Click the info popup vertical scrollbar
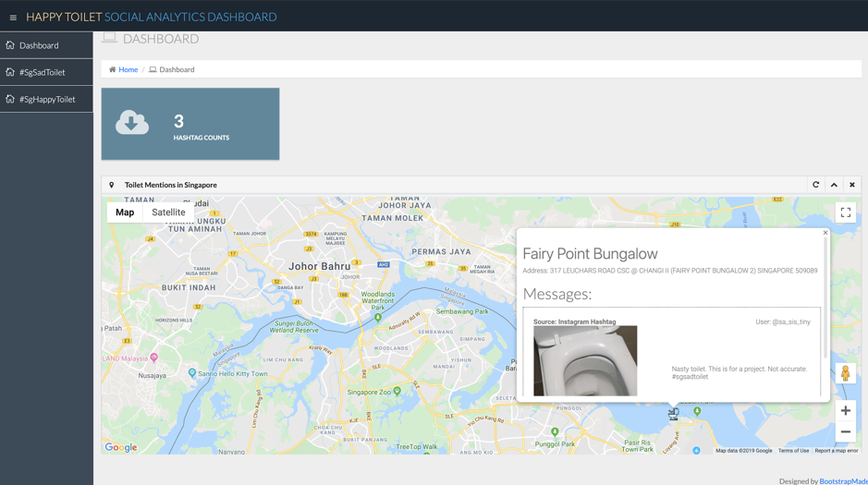 click(x=825, y=277)
